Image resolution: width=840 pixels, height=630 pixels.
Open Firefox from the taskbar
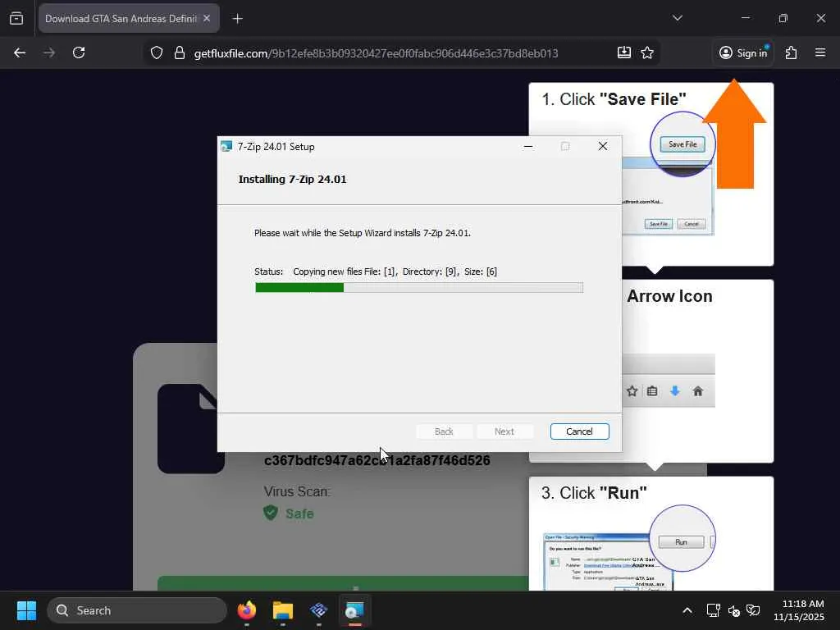[x=246, y=610]
